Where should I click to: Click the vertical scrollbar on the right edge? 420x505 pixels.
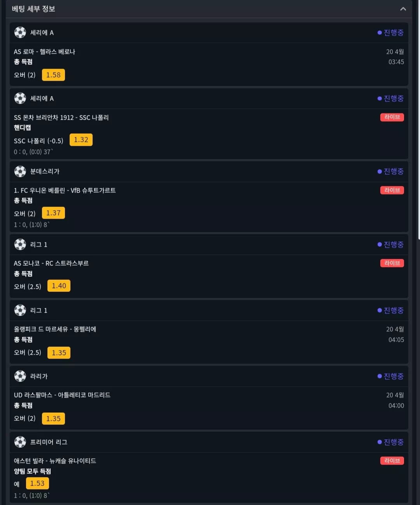click(418, 117)
